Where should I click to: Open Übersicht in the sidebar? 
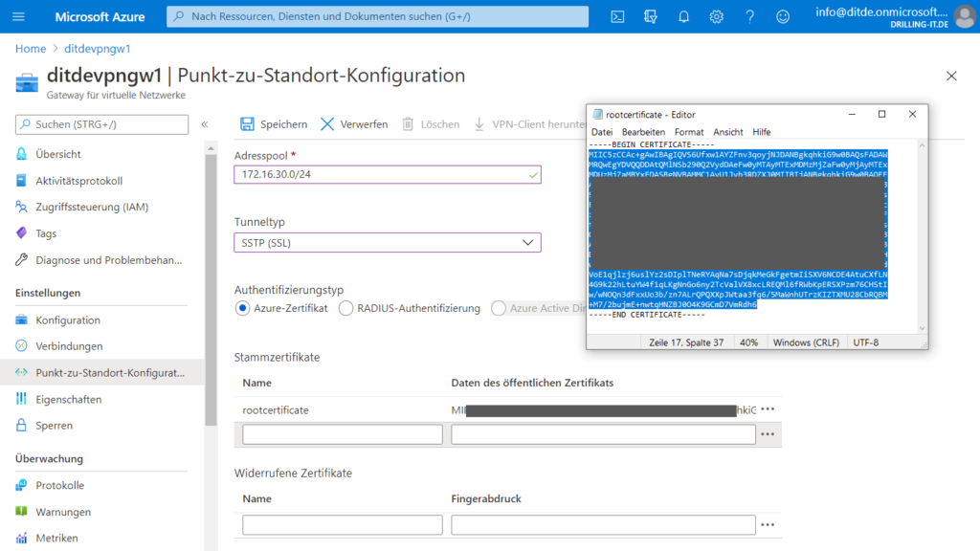pyautogui.click(x=58, y=154)
